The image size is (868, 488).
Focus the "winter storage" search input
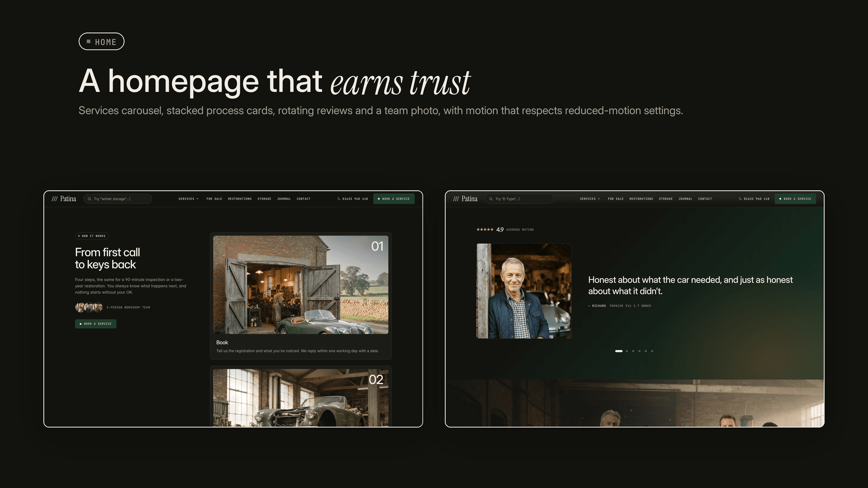[x=118, y=199]
